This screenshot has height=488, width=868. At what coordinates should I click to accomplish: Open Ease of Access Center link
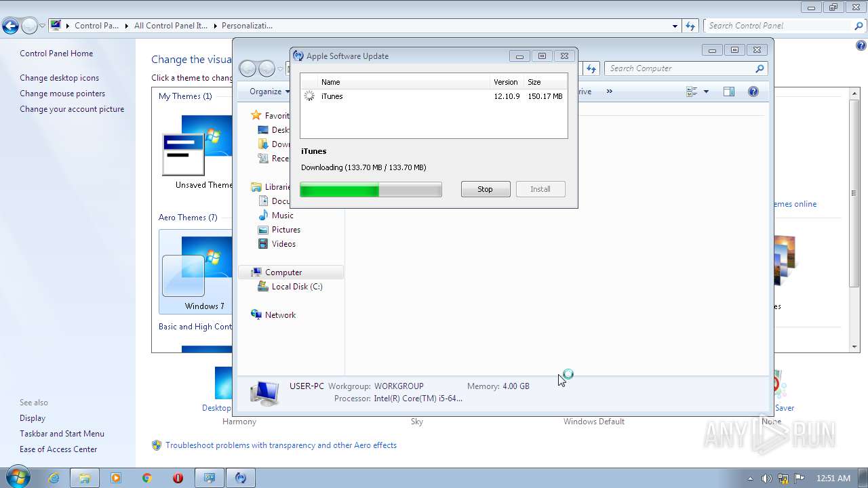(58, 449)
